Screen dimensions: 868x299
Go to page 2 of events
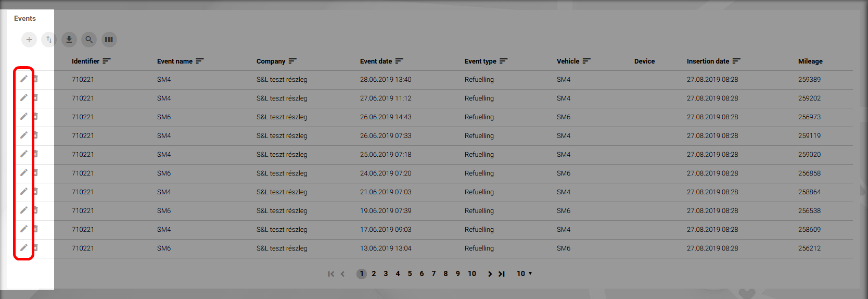click(x=374, y=273)
